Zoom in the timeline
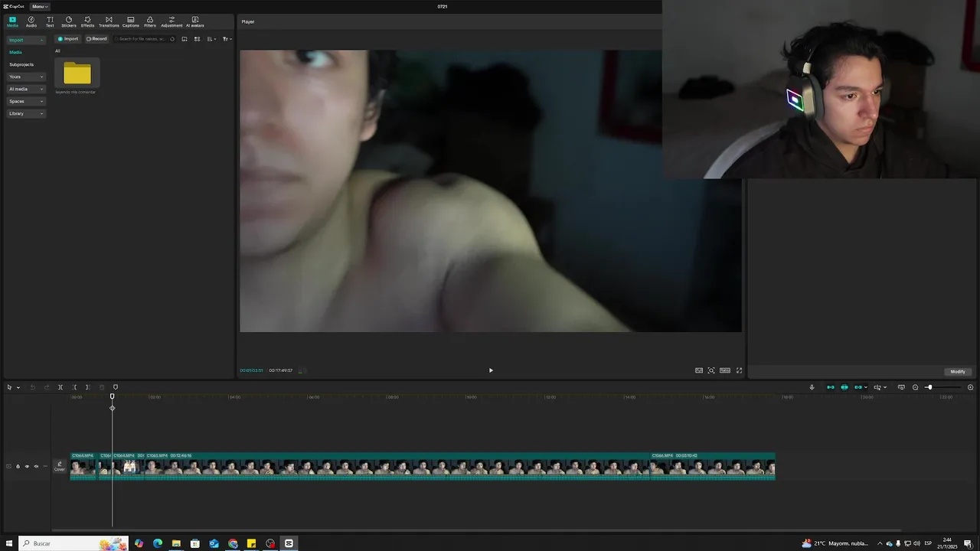This screenshot has width=980, height=551. 971,387
